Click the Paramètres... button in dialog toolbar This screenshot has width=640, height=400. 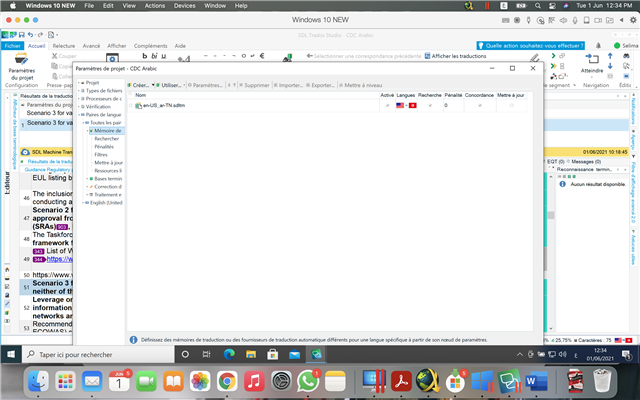click(x=205, y=85)
